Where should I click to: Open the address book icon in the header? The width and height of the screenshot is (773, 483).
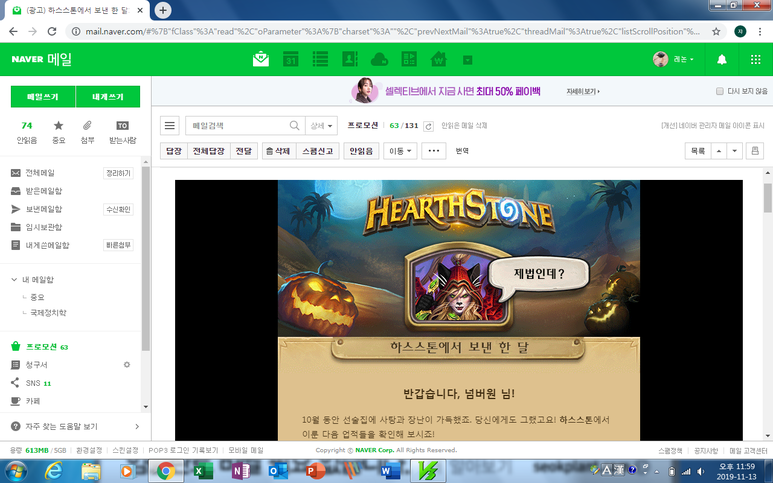click(350, 59)
